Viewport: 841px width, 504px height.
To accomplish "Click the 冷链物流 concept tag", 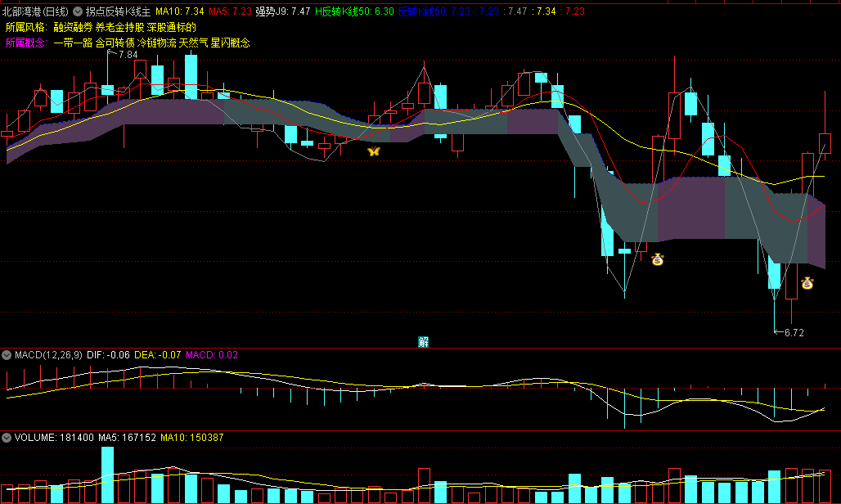I will pyautogui.click(x=156, y=43).
